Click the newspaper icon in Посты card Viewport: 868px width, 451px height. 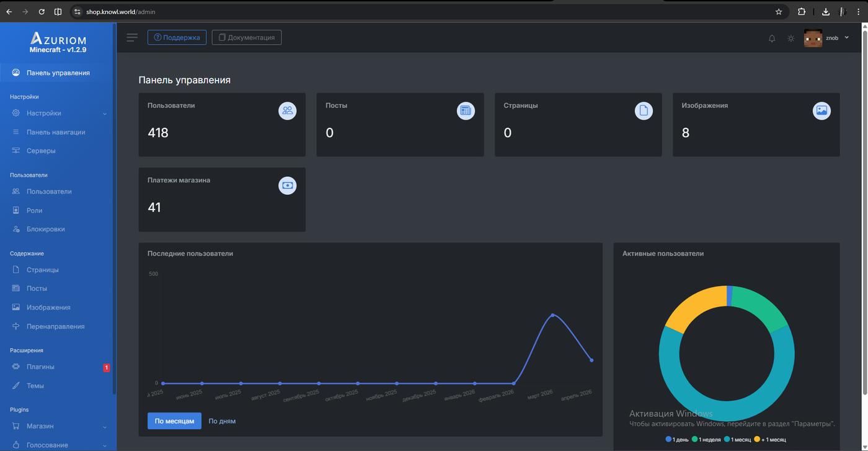(466, 110)
